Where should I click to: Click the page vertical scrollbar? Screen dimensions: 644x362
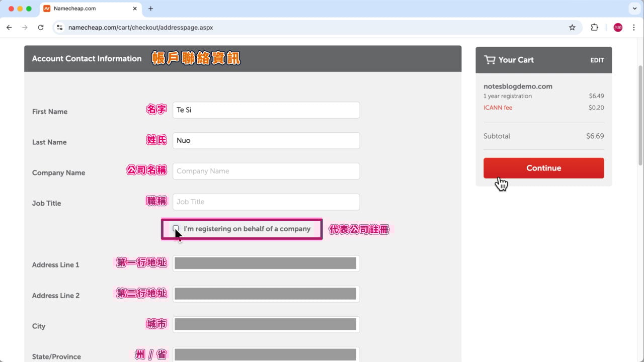640,116
